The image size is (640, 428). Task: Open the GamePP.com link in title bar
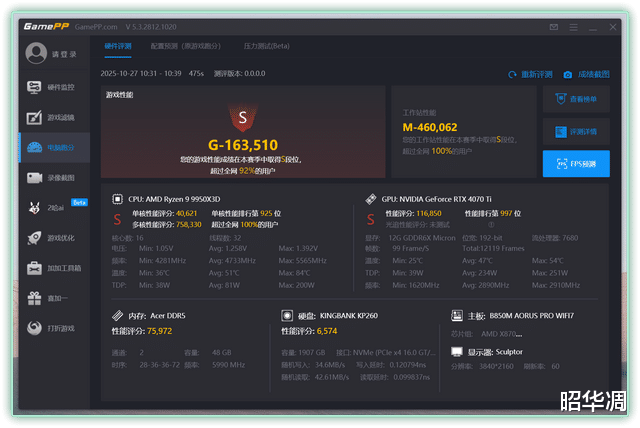[x=96, y=27]
